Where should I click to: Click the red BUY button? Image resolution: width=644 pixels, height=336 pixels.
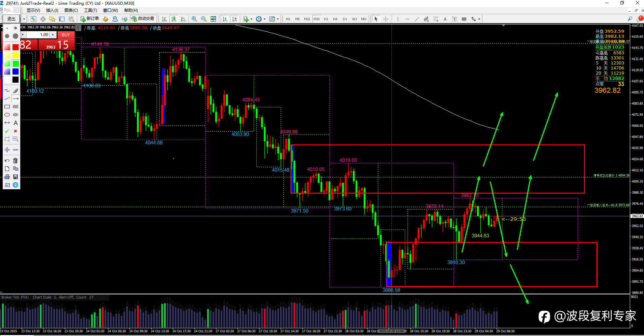tap(66, 35)
